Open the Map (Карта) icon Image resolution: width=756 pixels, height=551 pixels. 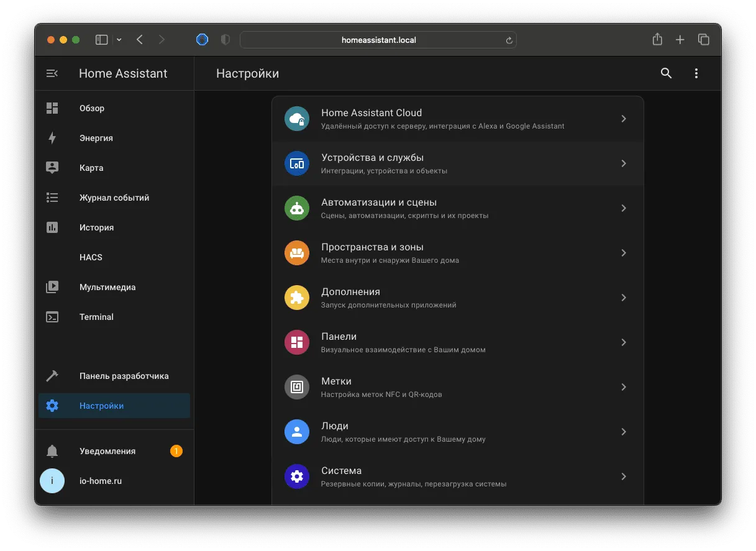click(52, 168)
